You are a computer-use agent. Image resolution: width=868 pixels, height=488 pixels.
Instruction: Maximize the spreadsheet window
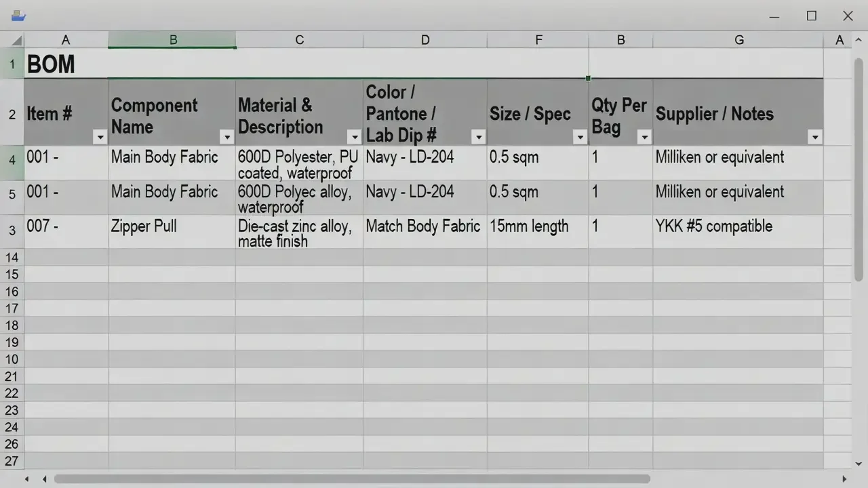click(811, 16)
